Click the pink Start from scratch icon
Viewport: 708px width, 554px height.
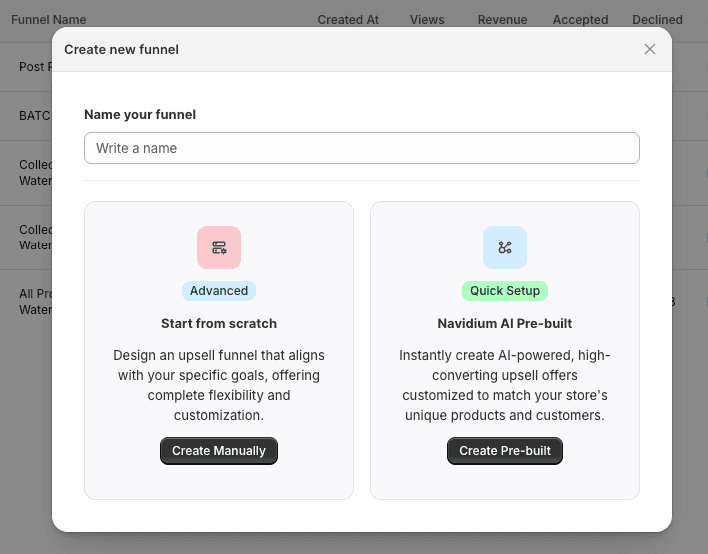[219, 247]
